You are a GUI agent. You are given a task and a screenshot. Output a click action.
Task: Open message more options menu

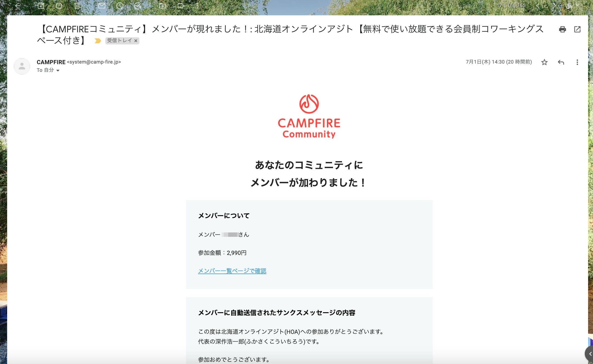pos(577,62)
